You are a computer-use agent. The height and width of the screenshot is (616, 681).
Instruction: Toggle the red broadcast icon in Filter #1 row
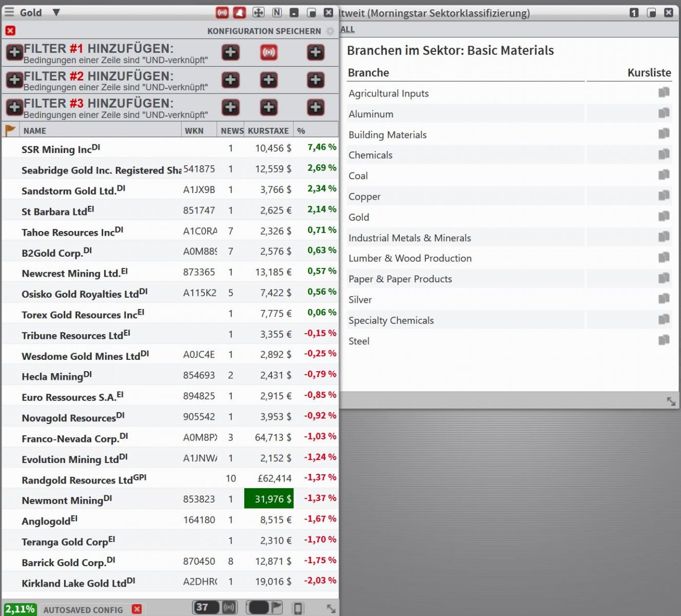coord(269,52)
